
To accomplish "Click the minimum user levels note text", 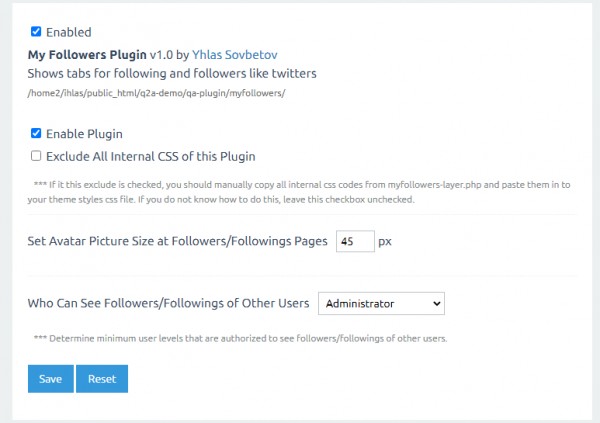I will (240, 338).
